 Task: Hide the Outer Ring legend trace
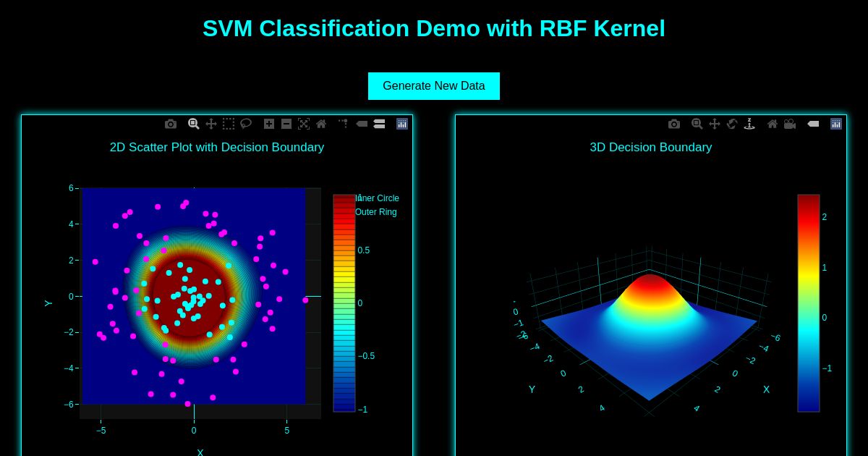(375, 212)
